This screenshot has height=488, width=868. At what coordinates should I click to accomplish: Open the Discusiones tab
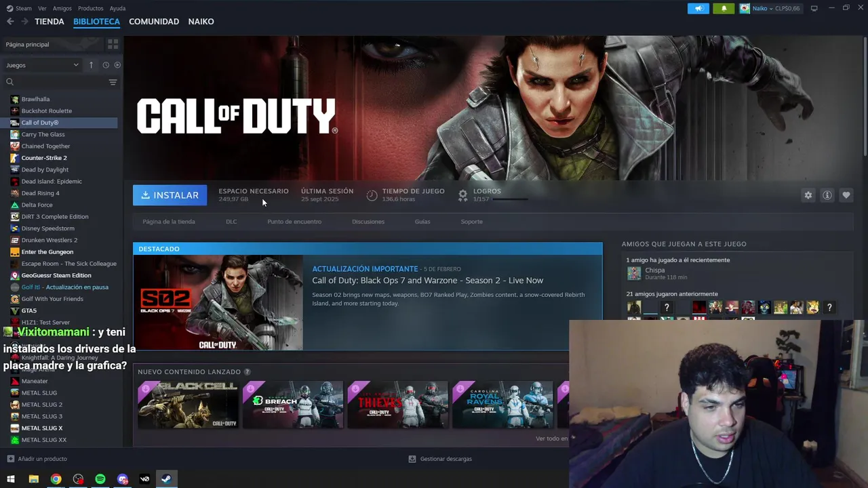coord(368,222)
